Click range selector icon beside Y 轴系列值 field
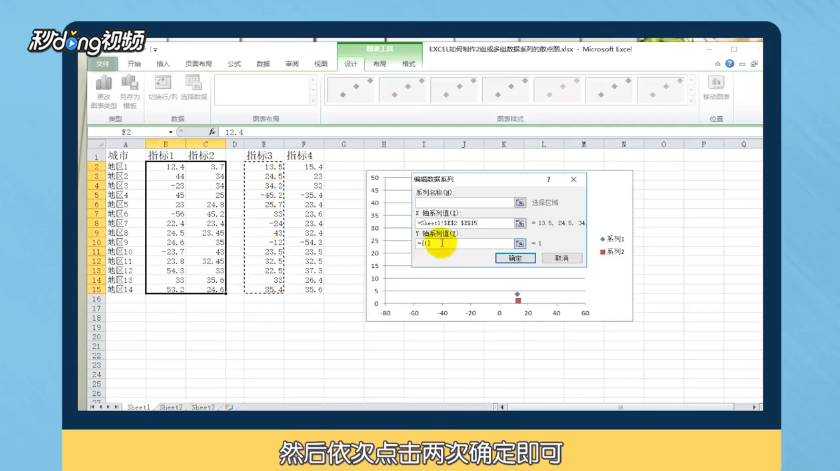 tap(520, 243)
